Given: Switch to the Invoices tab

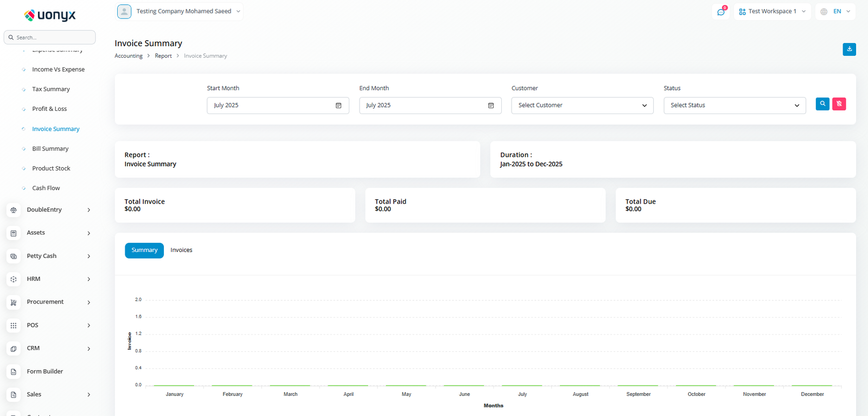Looking at the screenshot, I should pos(181,250).
